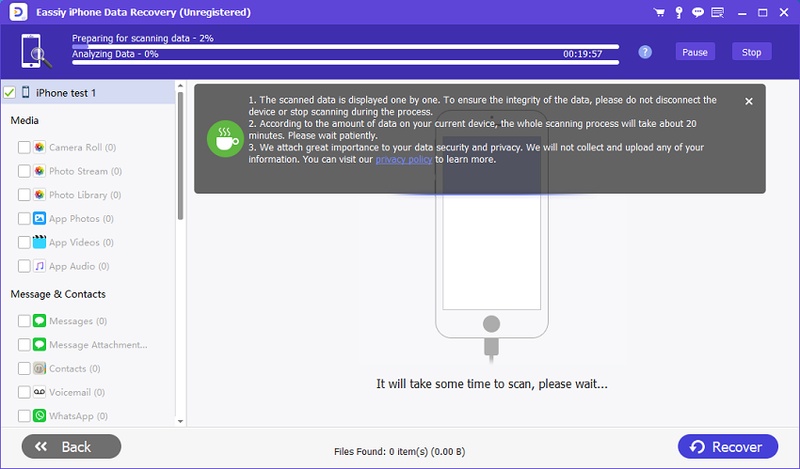This screenshot has height=469, width=800.
Task: Click the phone illustration home button
Action: [491, 324]
